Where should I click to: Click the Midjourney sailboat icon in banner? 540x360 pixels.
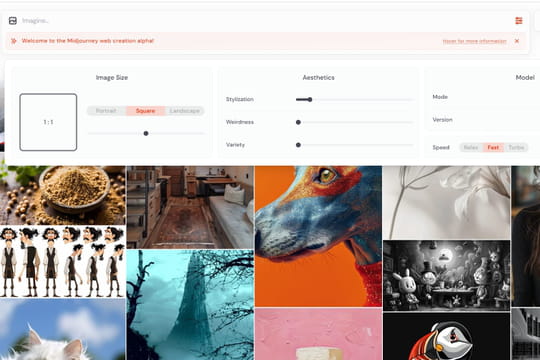click(x=14, y=41)
